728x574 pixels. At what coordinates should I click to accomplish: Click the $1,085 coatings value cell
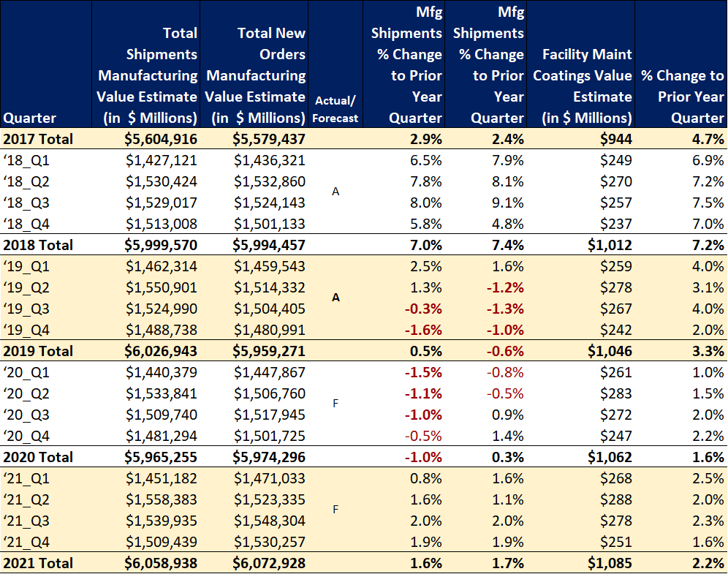tap(611, 563)
